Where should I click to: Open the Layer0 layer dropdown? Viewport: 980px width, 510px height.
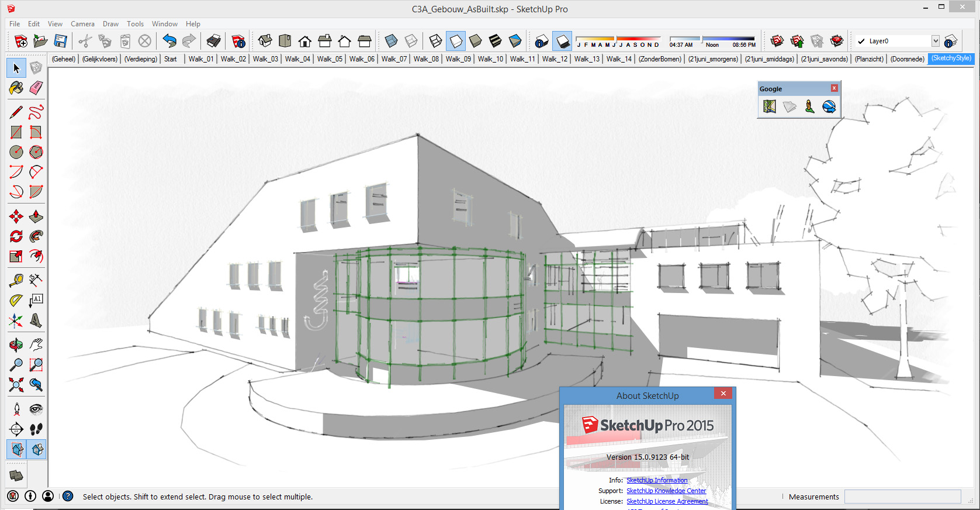(x=936, y=41)
